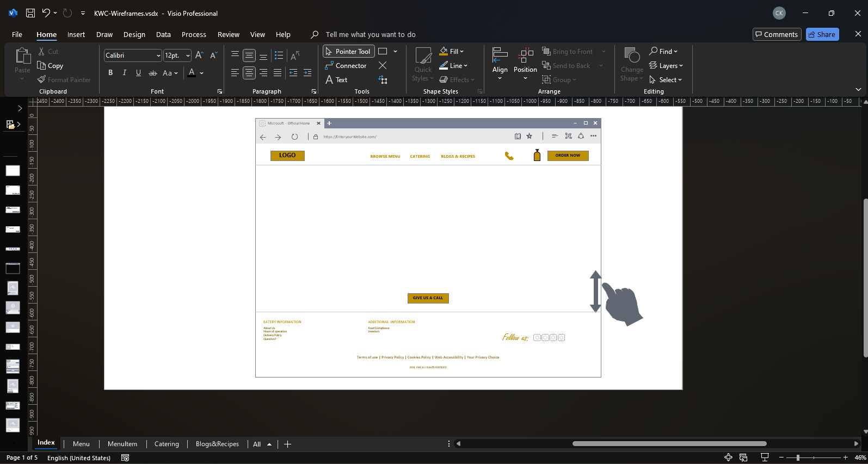Click the Align Middle paragraph icon
Viewport: 868px width, 464px height.
click(x=249, y=55)
